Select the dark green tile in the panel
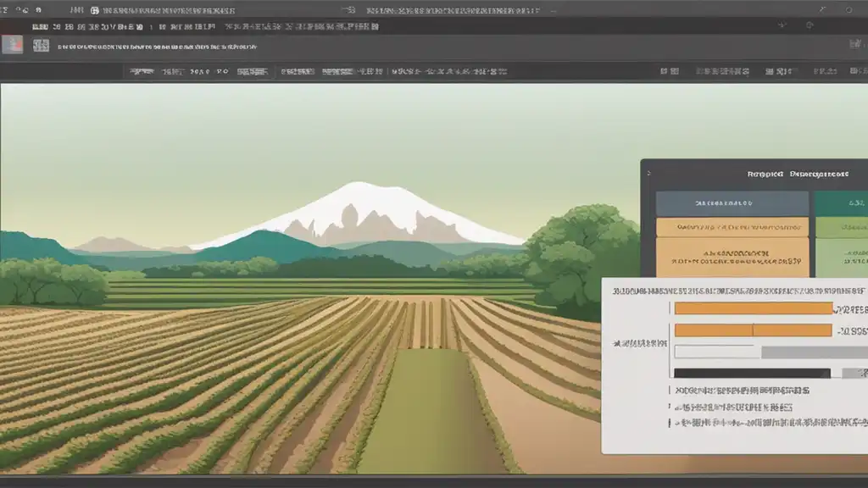868x488 pixels. [840, 203]
